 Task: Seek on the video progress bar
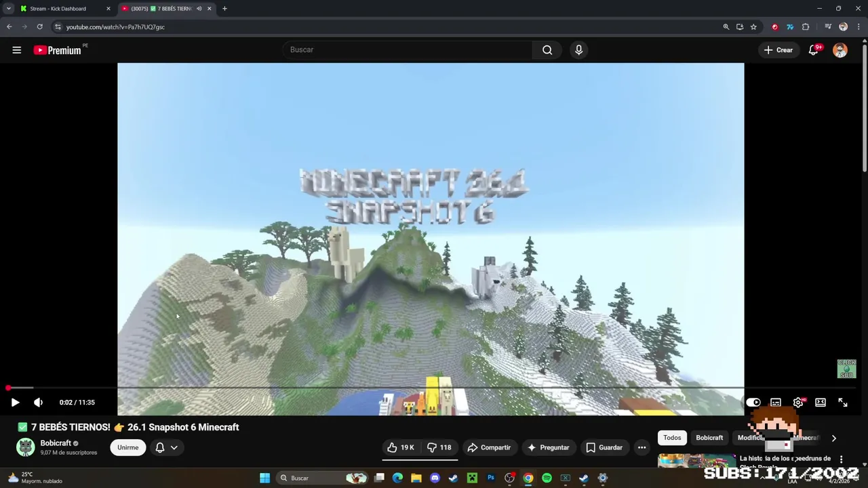[x=431, y=388]
